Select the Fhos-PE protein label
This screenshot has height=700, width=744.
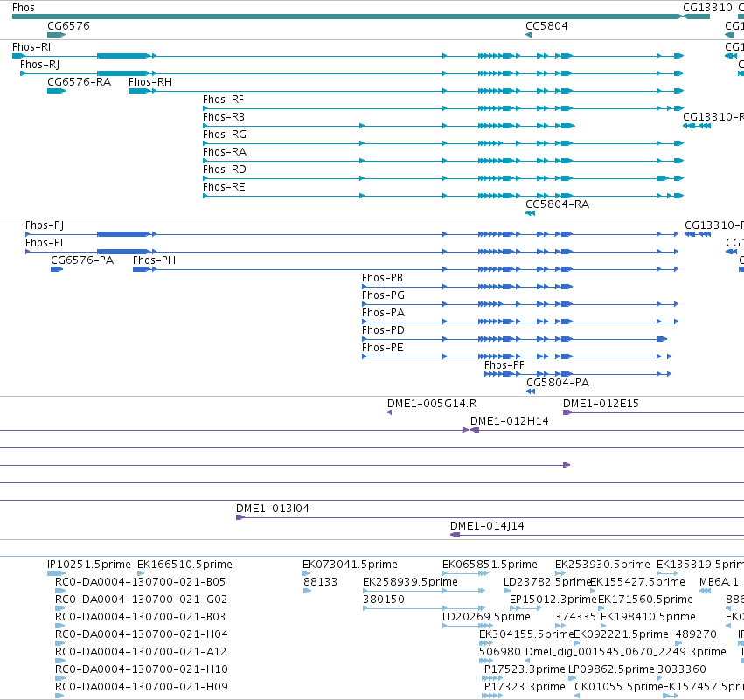(383, 348)
